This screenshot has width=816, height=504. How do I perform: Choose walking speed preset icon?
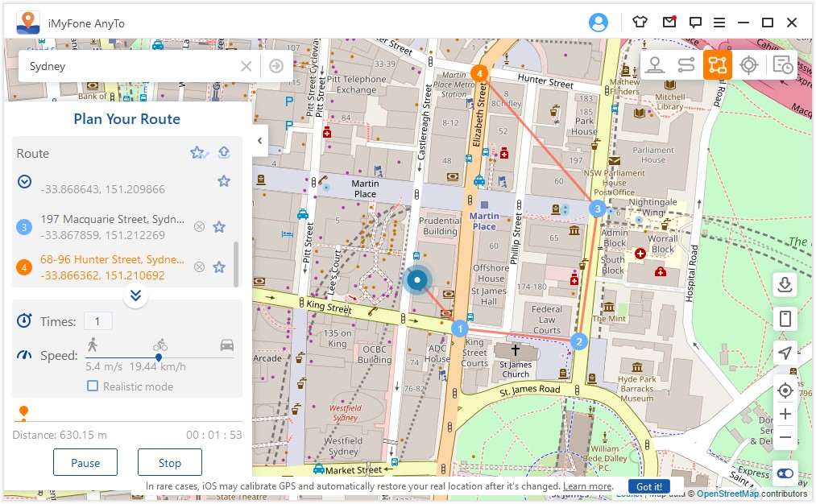pyautogui.click(x=93, y=345)
